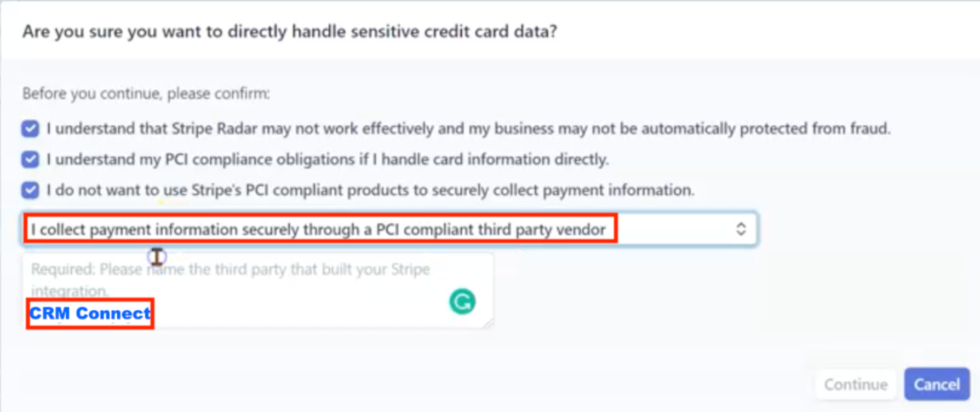This screenshot has height=412, width=980.
Task: Uncheck the Stripe Radar fraud acknowledgment checkbox
Action: [30, 129]
